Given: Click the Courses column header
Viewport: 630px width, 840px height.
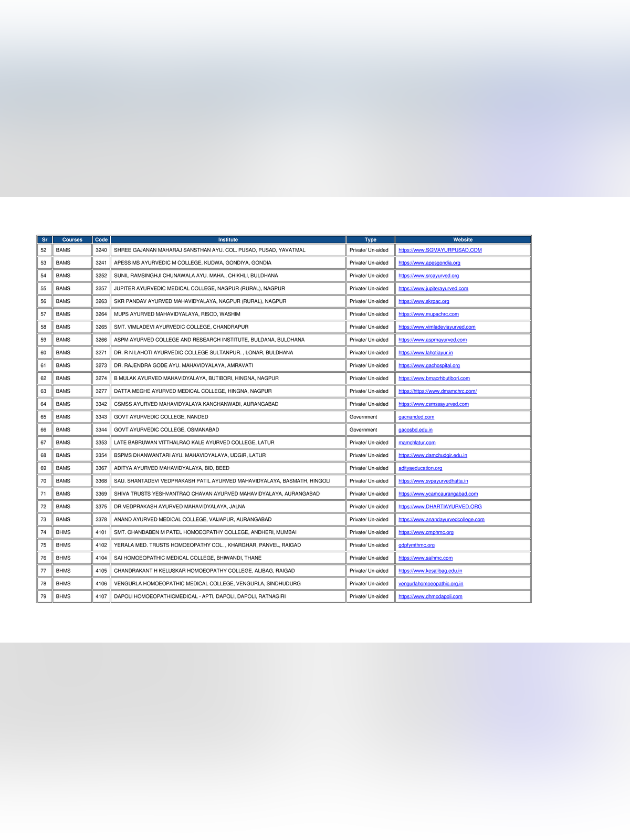Looking at the screenshot, I should (72, 239).
